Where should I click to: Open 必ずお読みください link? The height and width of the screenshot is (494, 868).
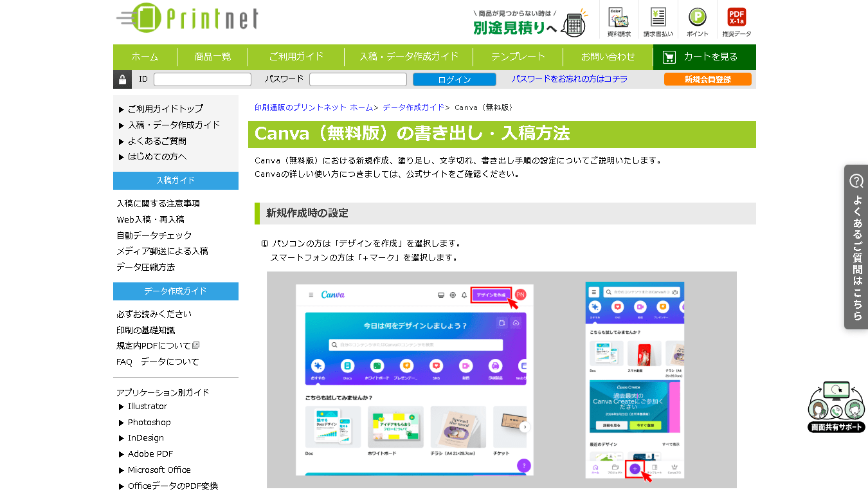tap(154, 314)
